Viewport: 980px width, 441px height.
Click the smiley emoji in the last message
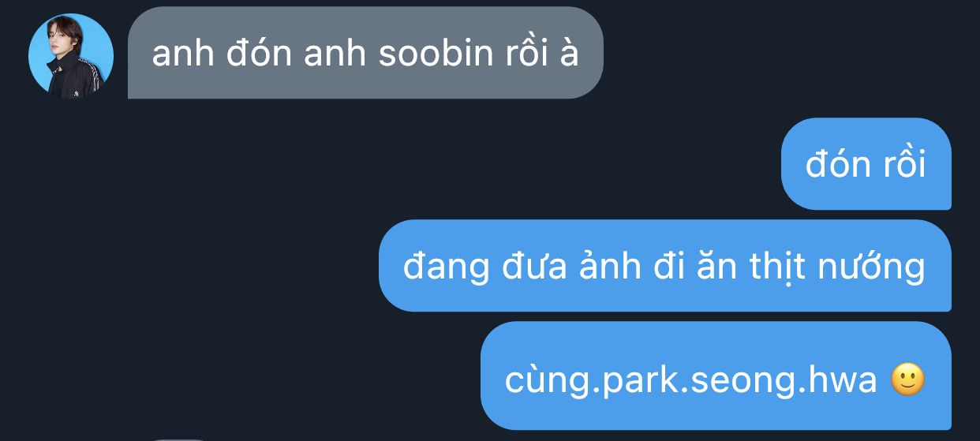pyautogui.click(x=907, y=380)
